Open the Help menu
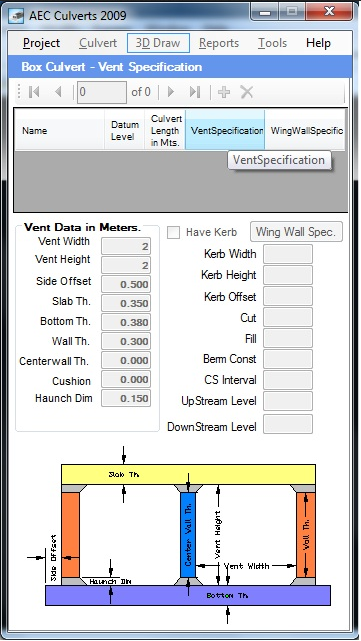361x641 pixels. click(318, 43)
